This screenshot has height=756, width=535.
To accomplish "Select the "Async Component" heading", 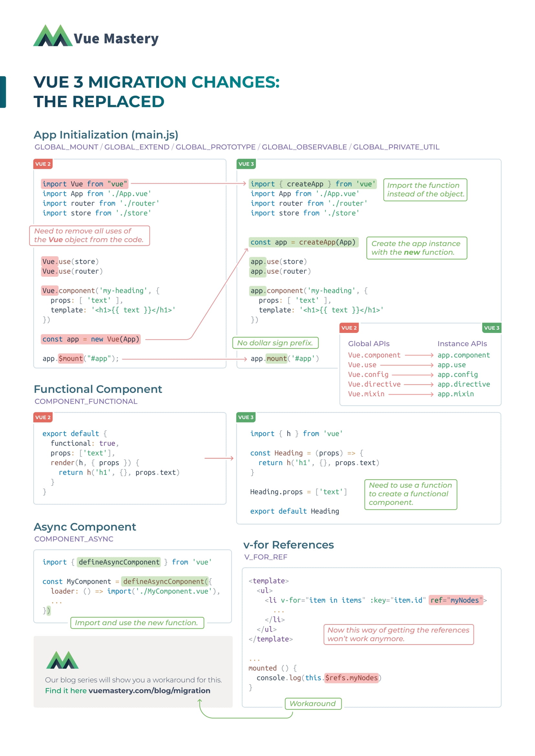I will pos(85,527).
